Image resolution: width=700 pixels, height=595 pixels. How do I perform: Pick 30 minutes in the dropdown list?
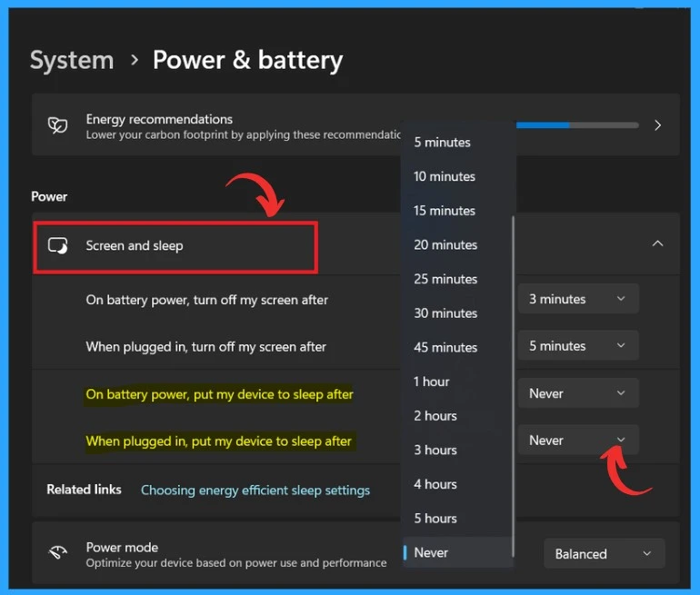pyautogui.click(x=456, y=313)
